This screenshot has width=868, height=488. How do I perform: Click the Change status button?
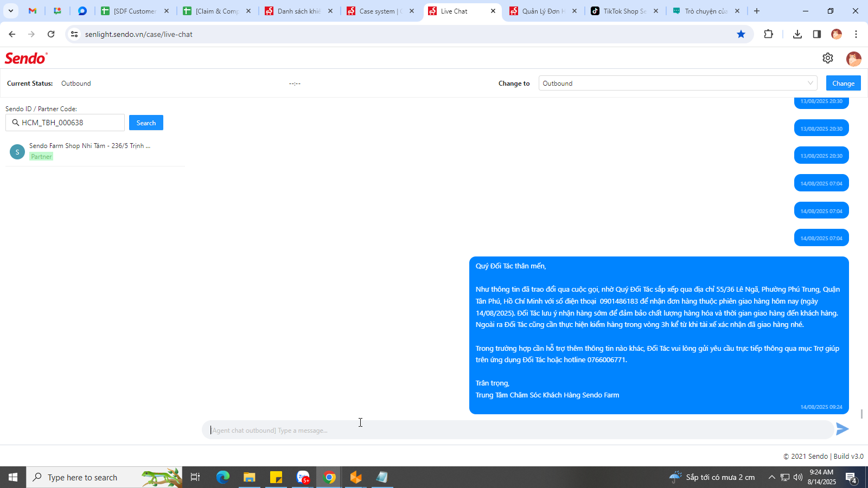pos(843,83)
